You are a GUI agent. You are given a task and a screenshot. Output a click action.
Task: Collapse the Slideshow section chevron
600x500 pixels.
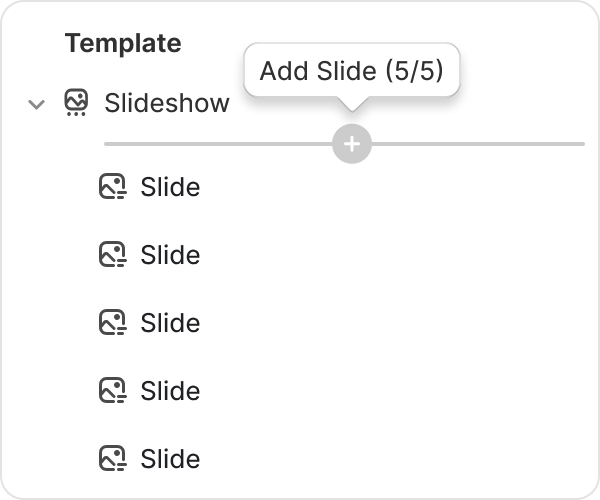pos(37,103)
